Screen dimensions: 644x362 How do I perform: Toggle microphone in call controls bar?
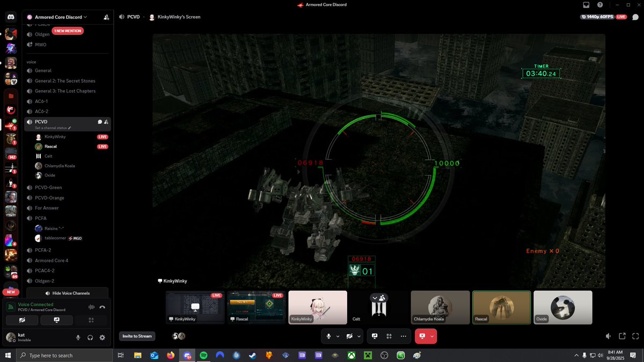click(x=328, y=336)
